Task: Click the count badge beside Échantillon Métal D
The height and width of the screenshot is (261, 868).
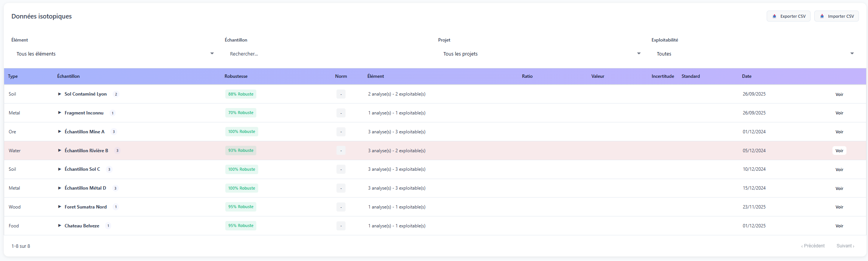Action: 115,188
